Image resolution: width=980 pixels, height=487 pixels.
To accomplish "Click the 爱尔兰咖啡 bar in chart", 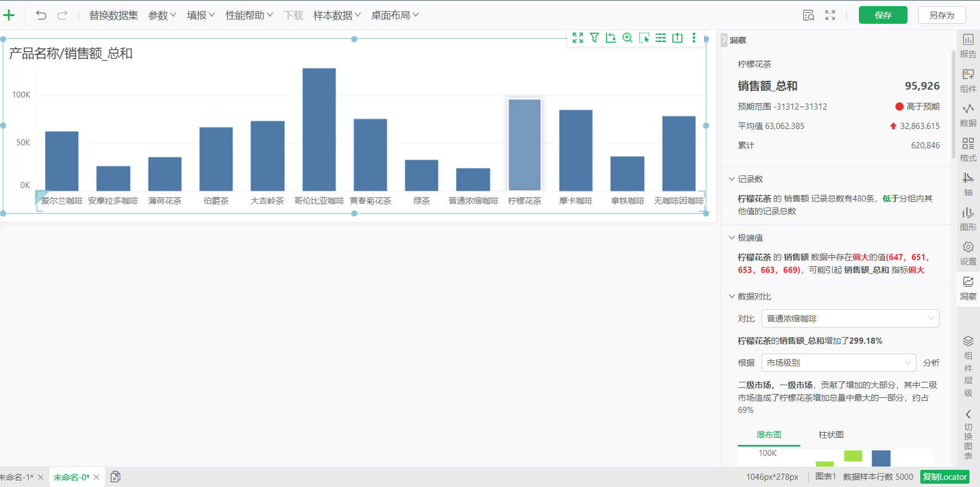I will [62, 161].
